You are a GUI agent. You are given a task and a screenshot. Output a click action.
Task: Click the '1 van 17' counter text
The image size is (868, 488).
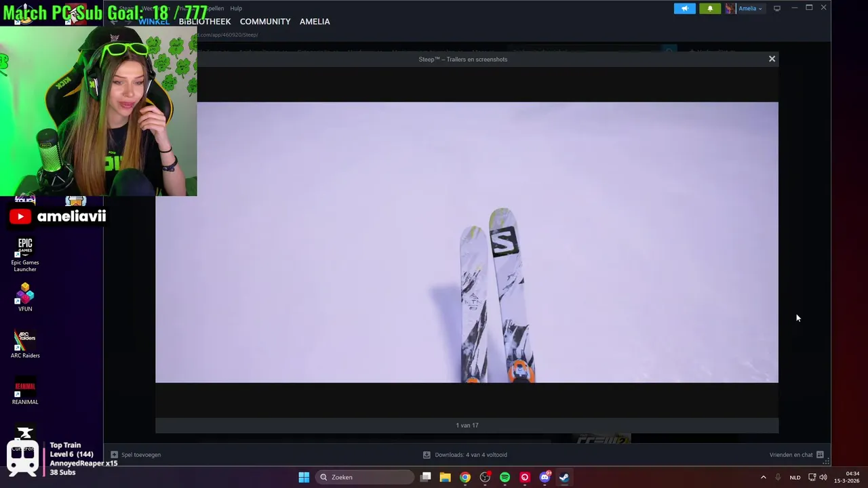click(467, 425)
